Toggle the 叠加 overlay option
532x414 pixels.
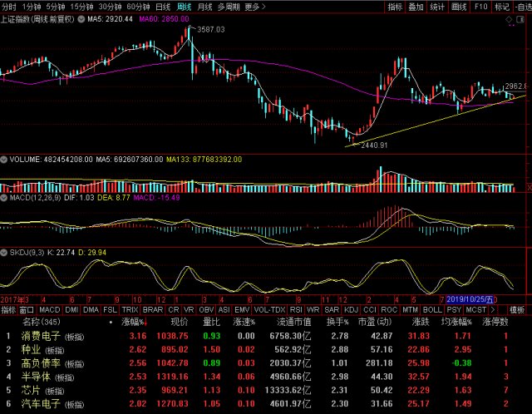(x=416, y=7)
